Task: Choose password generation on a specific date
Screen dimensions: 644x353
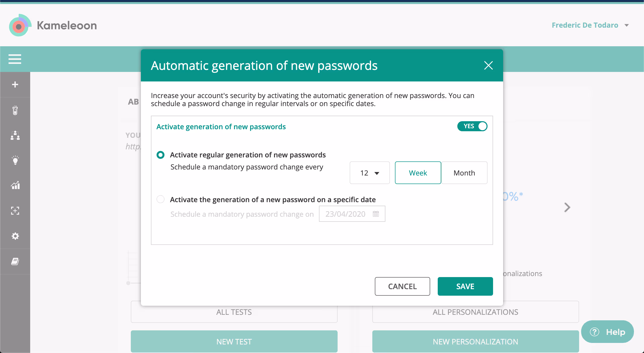Action: tap(160, 199)
